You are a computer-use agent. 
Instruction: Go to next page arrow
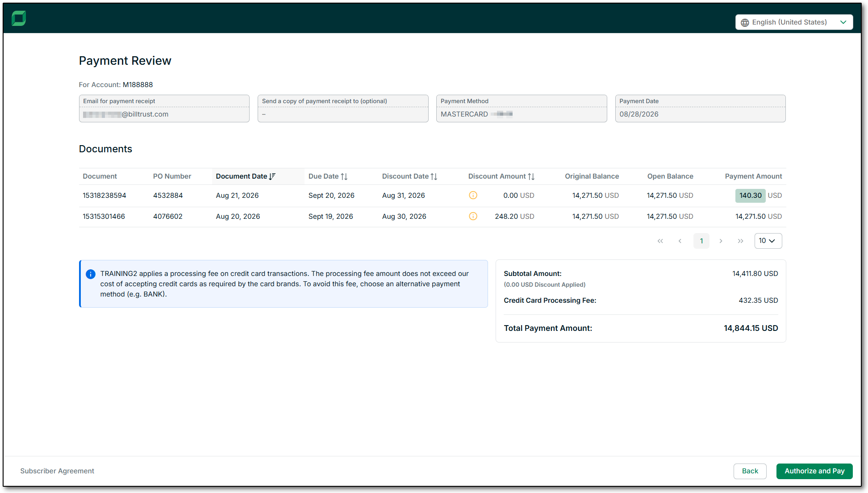(x=721, y=241)
